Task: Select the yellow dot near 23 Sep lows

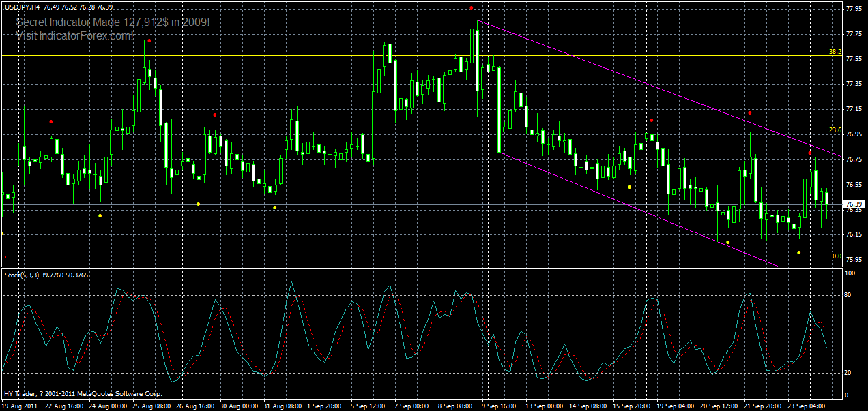Action: (x=797, y=252)
